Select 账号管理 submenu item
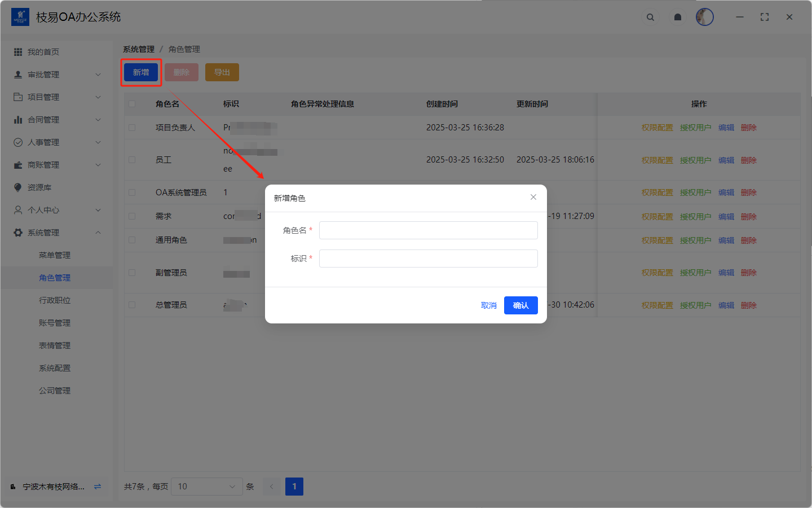Viewport: 812px width, 508px height. [55, 323]
